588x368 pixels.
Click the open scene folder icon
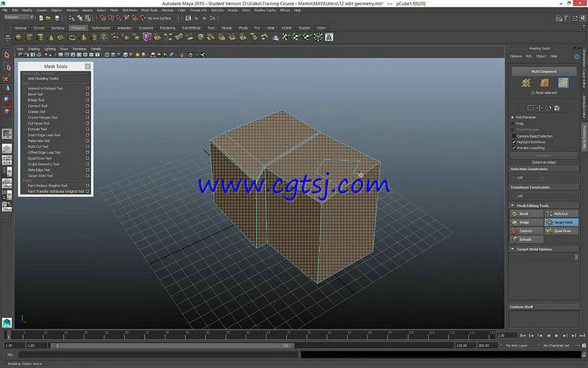click(49, 18)
